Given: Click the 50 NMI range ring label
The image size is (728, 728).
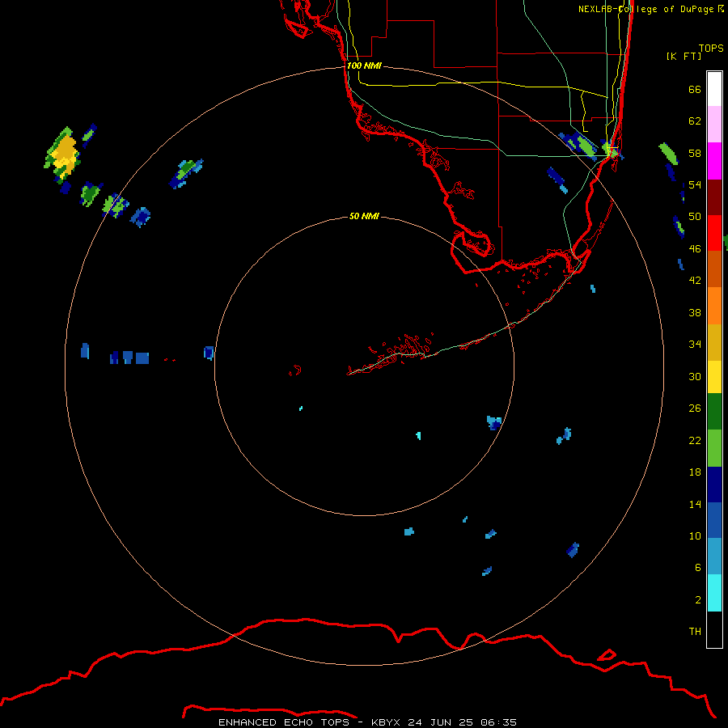Looking at the screenshot, I should point(364,216).
